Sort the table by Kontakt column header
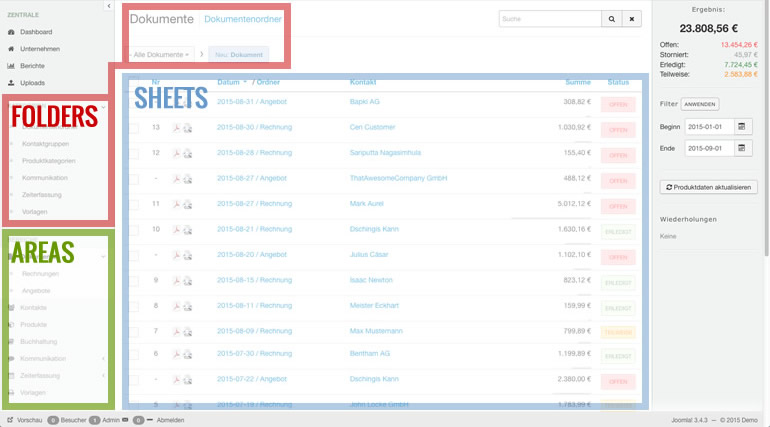770x427 pixels. point(363,82)
